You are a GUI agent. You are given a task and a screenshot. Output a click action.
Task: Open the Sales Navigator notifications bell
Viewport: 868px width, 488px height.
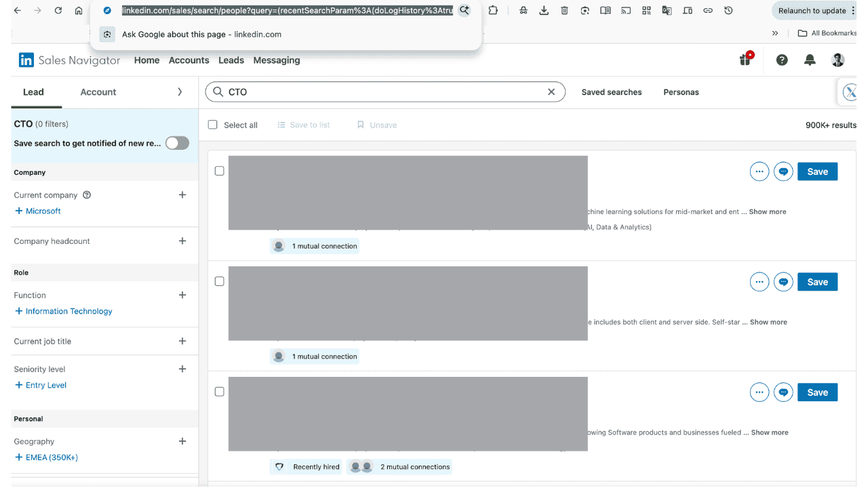810,60
